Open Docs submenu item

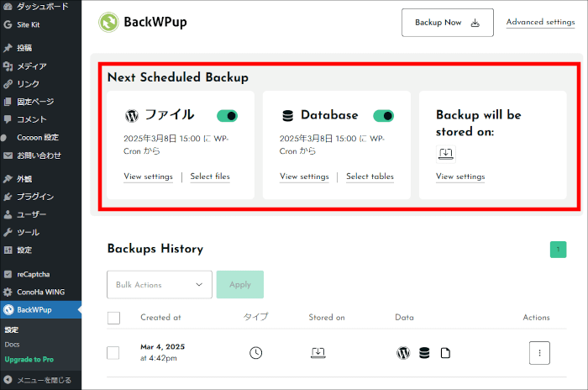click(x=12, y=345)
